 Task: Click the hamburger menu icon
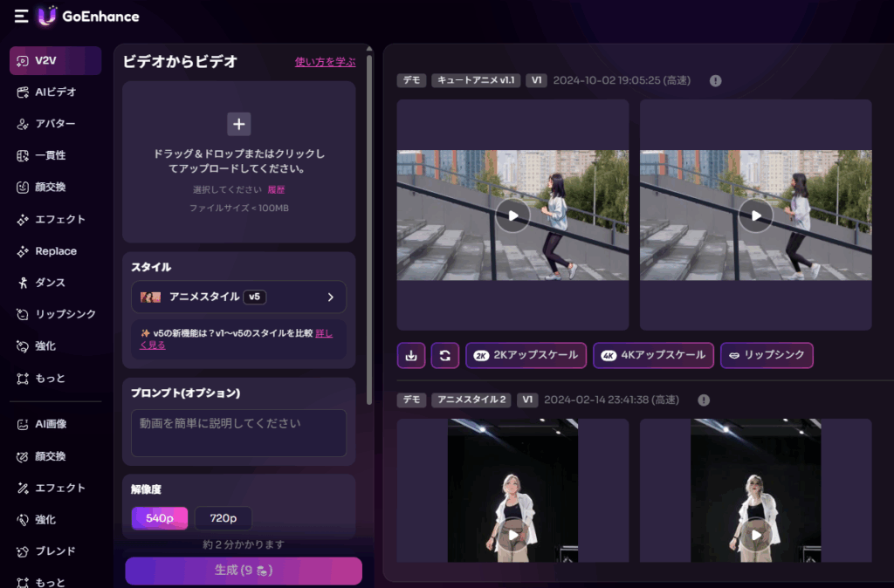coord(21,16)
